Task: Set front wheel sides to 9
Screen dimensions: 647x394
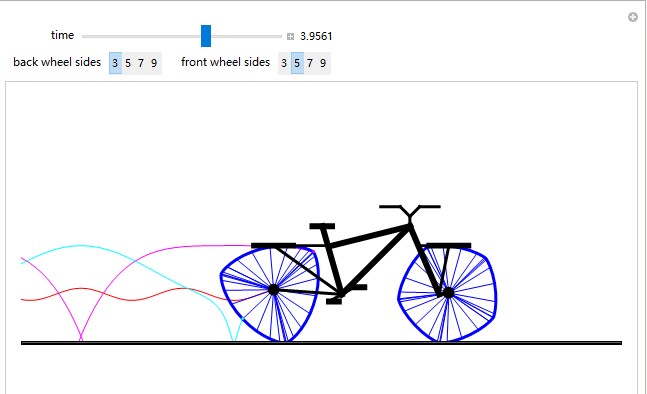Action: click(324, 63)
